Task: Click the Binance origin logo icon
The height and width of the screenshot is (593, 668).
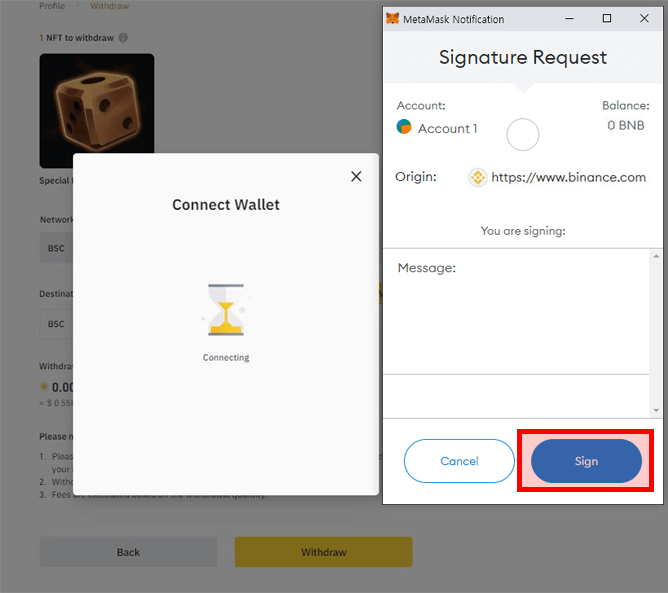Action: 478,177
